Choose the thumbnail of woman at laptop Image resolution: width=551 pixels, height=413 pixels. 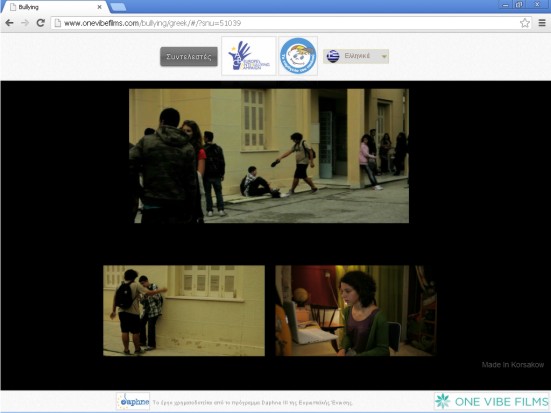pyautogui.click(x=356, y=311)
